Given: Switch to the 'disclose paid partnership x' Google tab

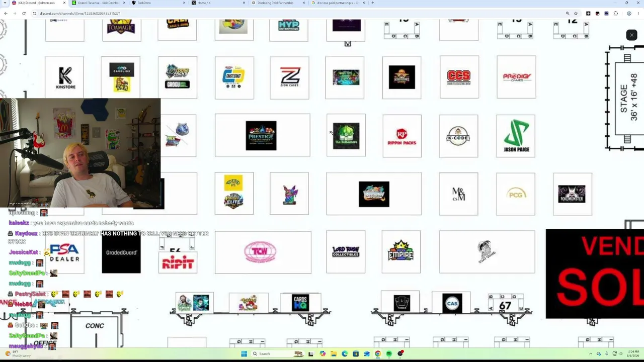Looking at the screenshot, I should 338,3.
